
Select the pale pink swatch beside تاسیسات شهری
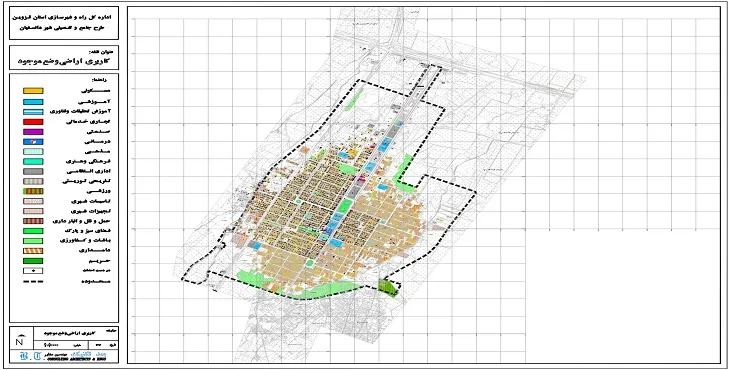click(x=33, y=201)
